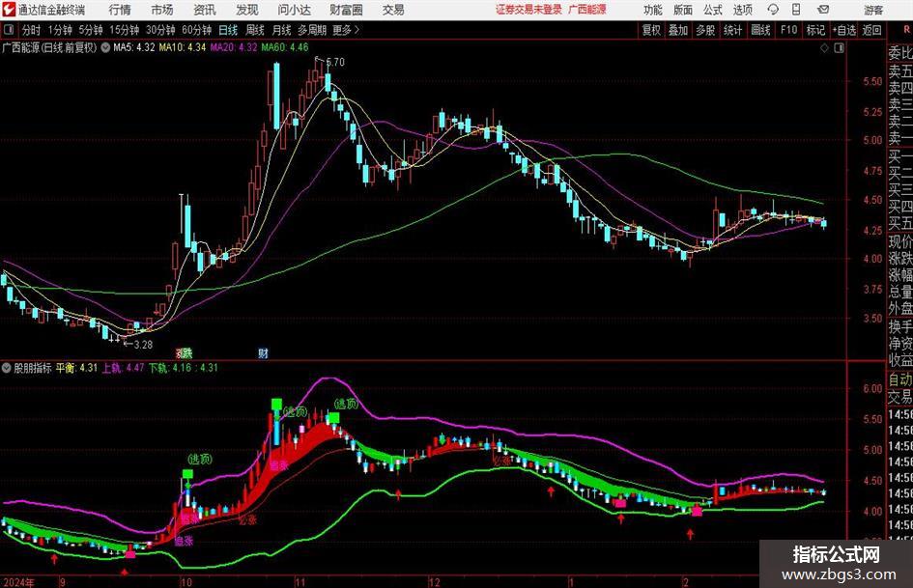Image resolution: width=913 pixels, height=588 pixels.
Task: Open the mail envelope icon
Action: point(823,10)
